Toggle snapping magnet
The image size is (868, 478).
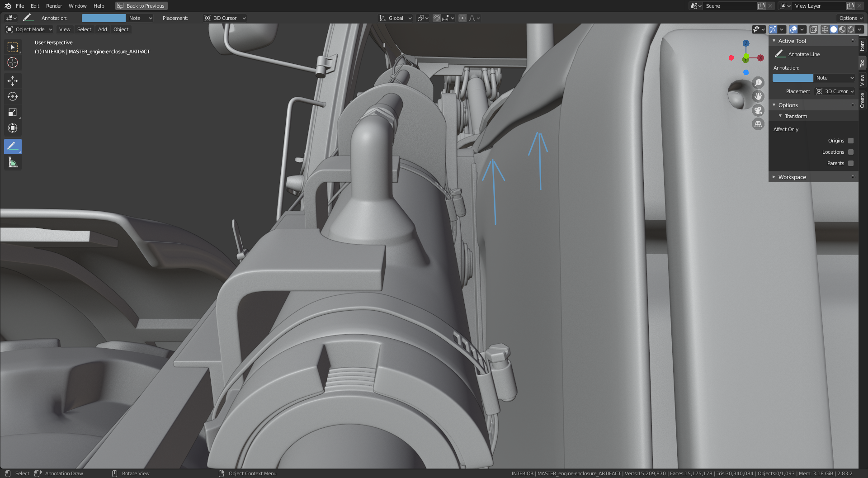click(437, 18)
